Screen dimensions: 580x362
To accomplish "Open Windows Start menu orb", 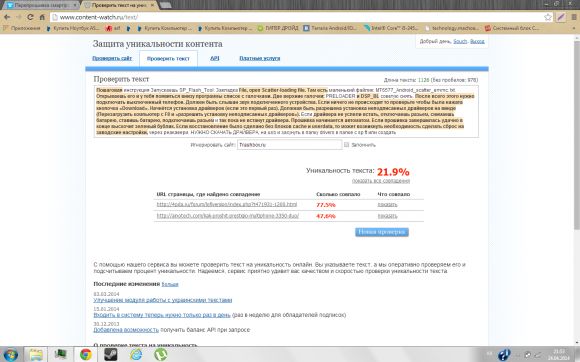I will pyautogui.click(x=11, y=354).
